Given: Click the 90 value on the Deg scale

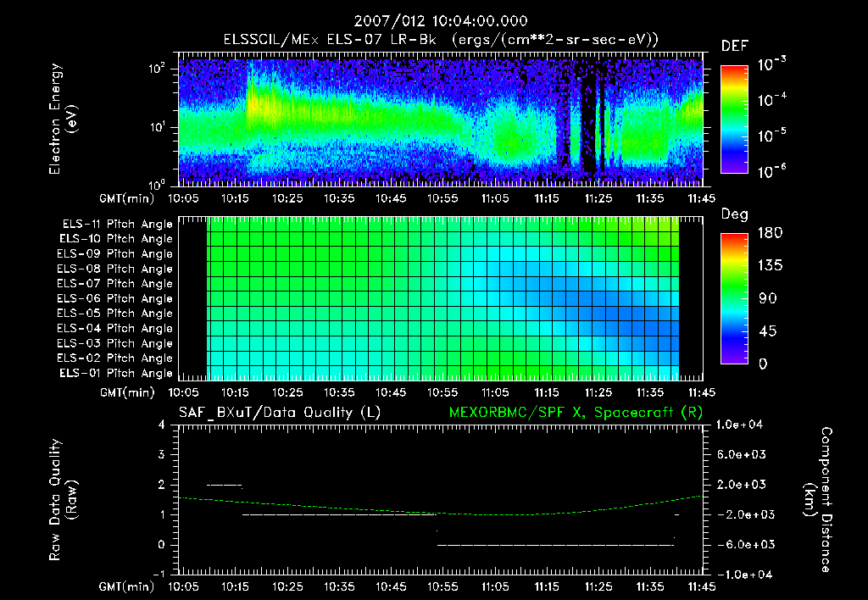Looking at the screenshot, I should click(768, 299).
